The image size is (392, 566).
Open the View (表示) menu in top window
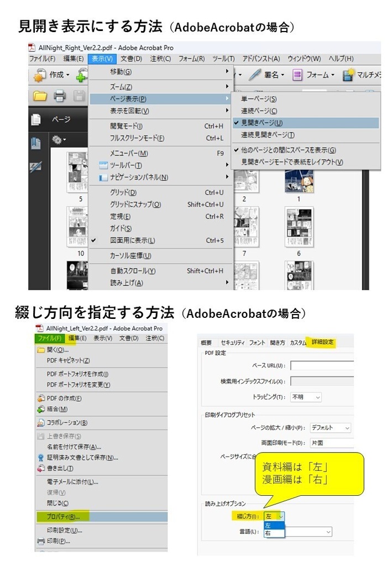[x=102, y=59]
